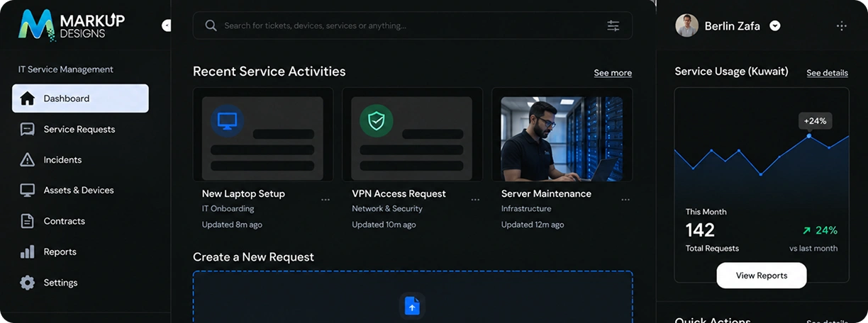Click the Markup Designs logo
This screenshot has width=868, height=323.
[x=71, y=25]
